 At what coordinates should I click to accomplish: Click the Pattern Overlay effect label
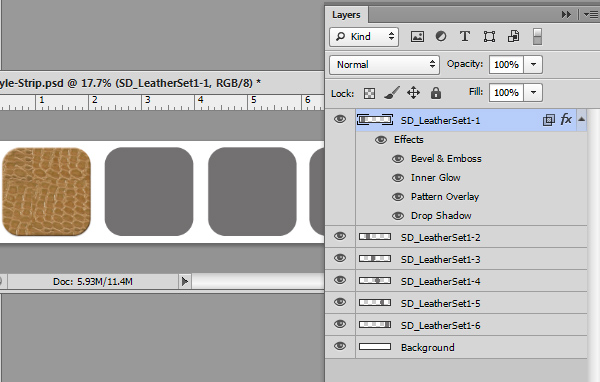445,197
